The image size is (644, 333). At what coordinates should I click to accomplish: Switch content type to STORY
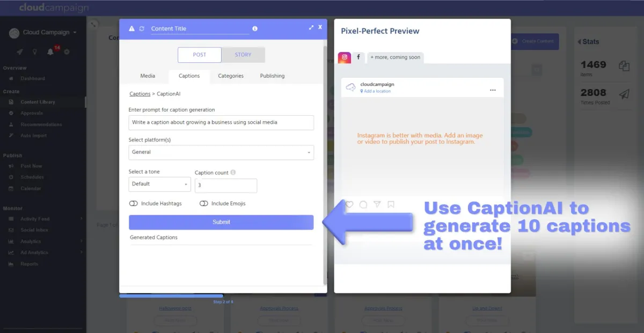pos(243,55)
